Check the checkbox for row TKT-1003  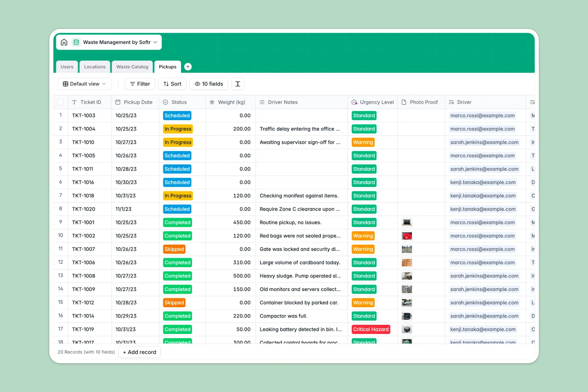(61, 115)
